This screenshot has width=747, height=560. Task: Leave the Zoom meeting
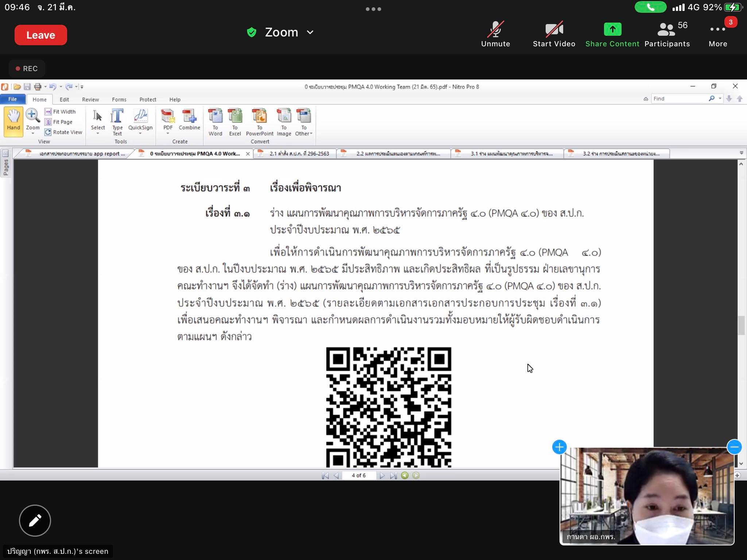40,35
